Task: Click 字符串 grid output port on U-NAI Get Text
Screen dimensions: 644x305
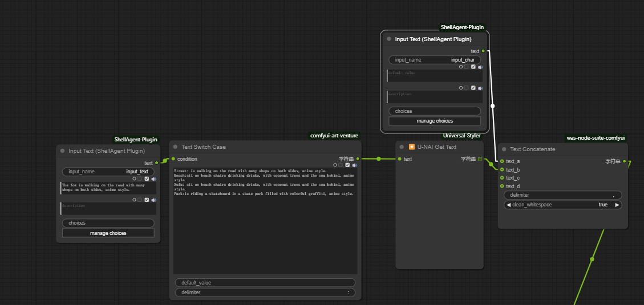Action: pyautogui.click(x=480, y=159)
